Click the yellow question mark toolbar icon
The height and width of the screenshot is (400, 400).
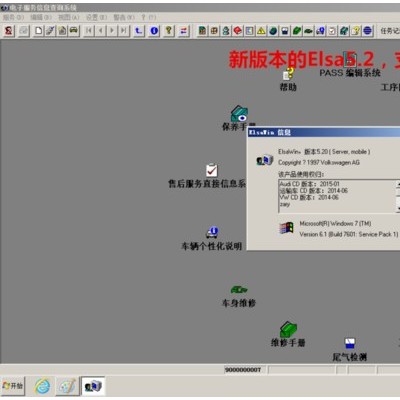point(169,31)
